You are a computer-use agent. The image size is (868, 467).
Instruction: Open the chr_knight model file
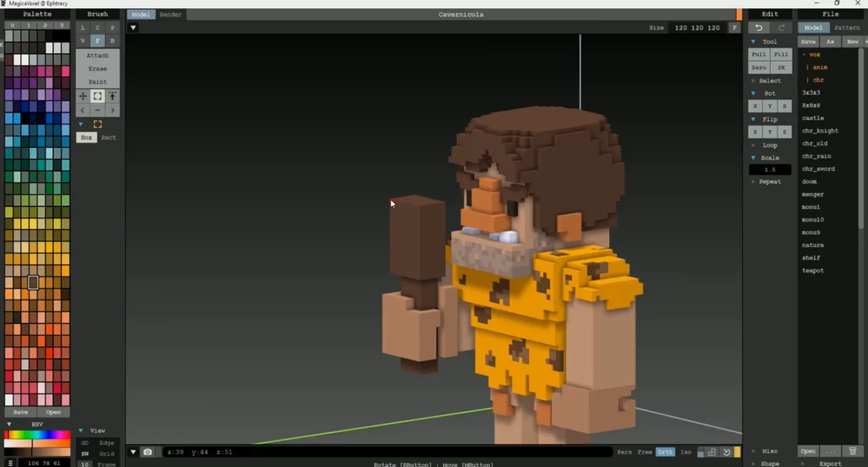pos(820,131)
